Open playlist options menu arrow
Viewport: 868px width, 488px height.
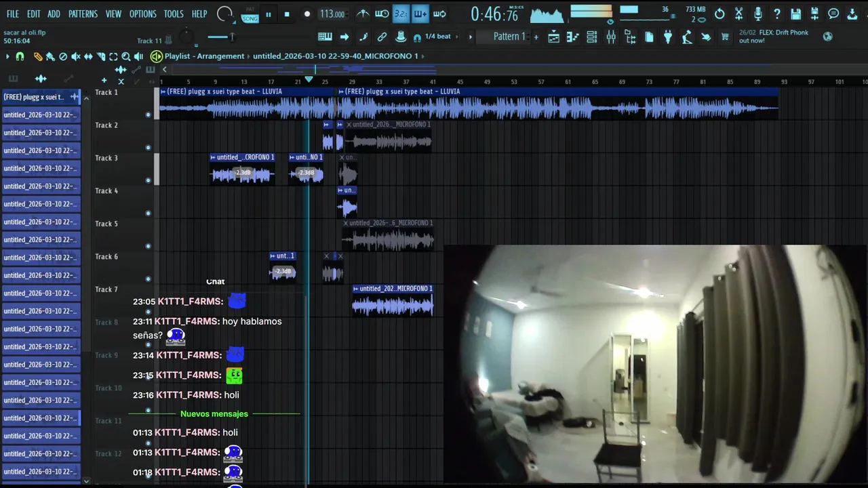point(7,56)
